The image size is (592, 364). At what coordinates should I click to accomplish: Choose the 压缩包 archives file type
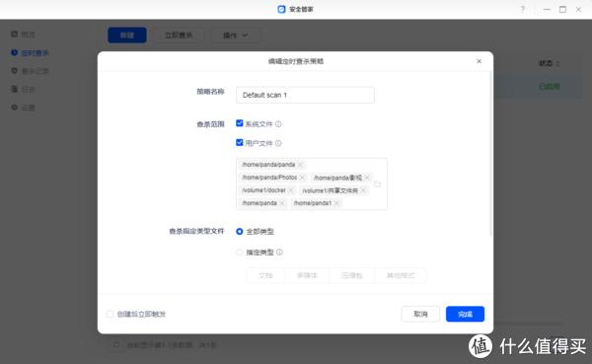(352, 275)
